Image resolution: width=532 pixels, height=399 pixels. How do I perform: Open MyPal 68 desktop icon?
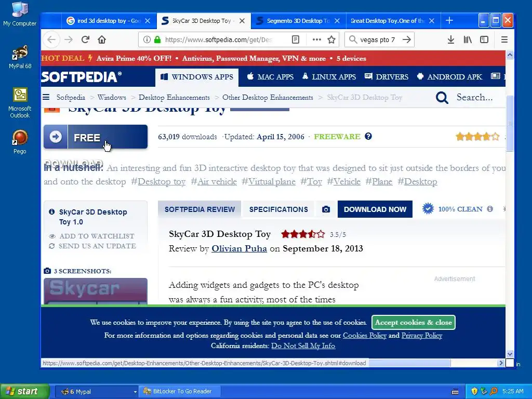(20, 57)
